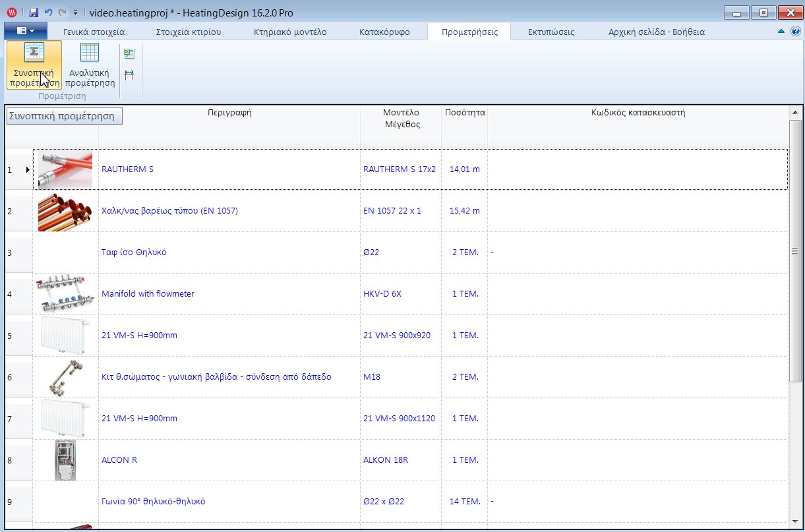Screen dimensions: 805x532
Task: Click the Undo arrow in the title bar
Action: (x=48, y=13)
